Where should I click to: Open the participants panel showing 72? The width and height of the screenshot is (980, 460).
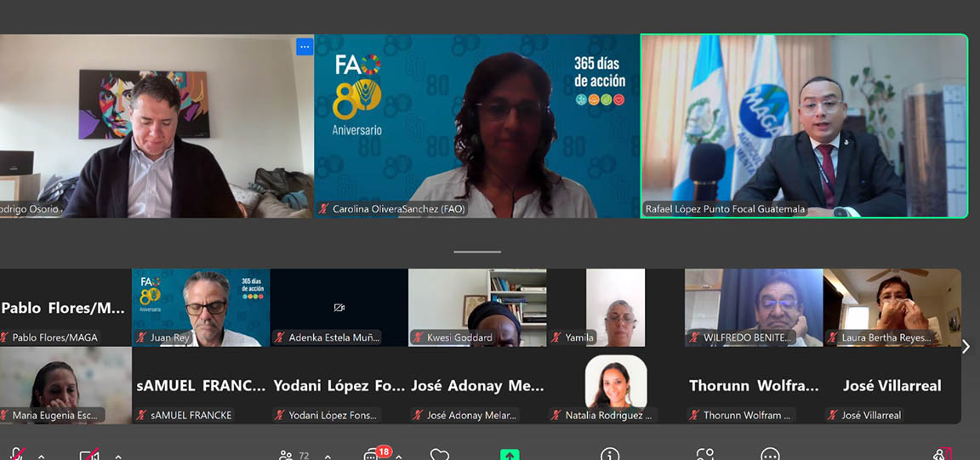tap(293, 455)
